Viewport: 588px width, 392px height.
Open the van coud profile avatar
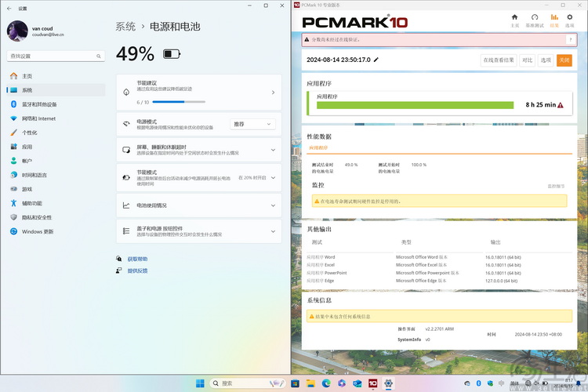[x=17, y=31]
